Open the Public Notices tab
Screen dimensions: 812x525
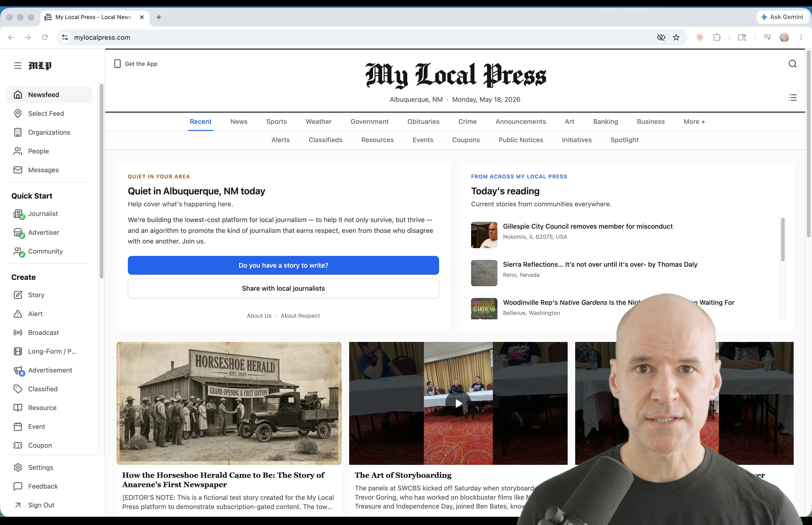pyautogui.click(x=521, y=140)
